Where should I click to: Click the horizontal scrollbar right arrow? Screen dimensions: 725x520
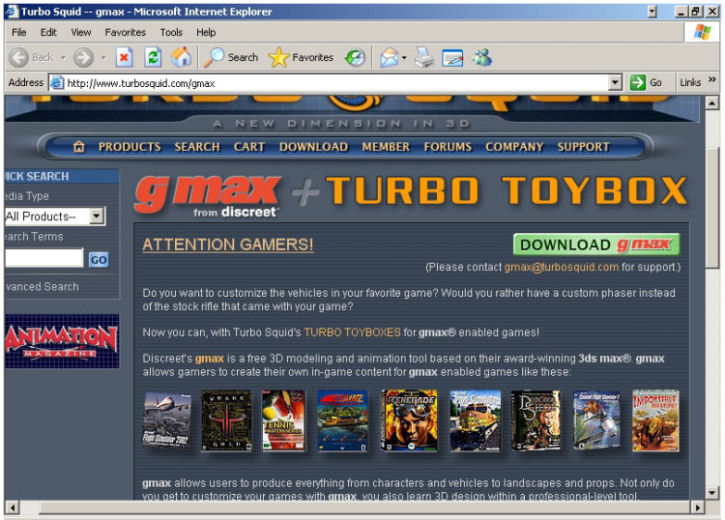coord(697,508)
